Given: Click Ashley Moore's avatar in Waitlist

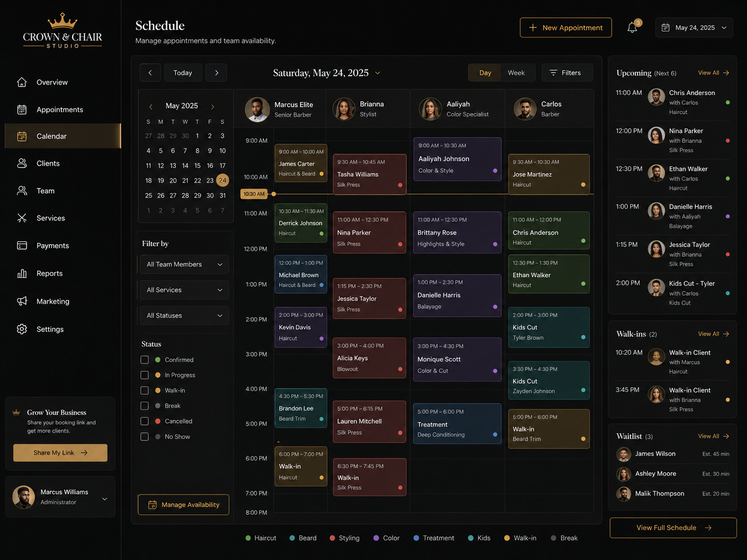Looking at the screenshot, I should 624,474.
